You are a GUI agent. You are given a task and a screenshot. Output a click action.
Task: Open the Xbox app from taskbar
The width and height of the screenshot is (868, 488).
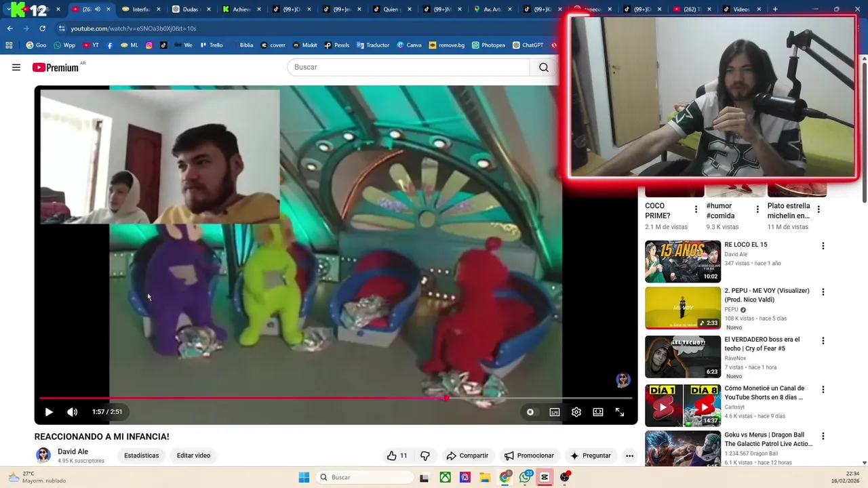(445, 477)
